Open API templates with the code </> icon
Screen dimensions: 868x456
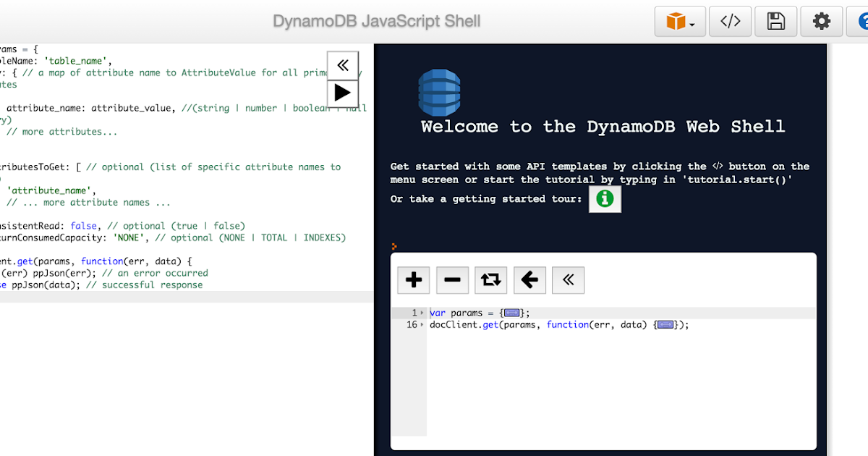[x=730, y=21]
